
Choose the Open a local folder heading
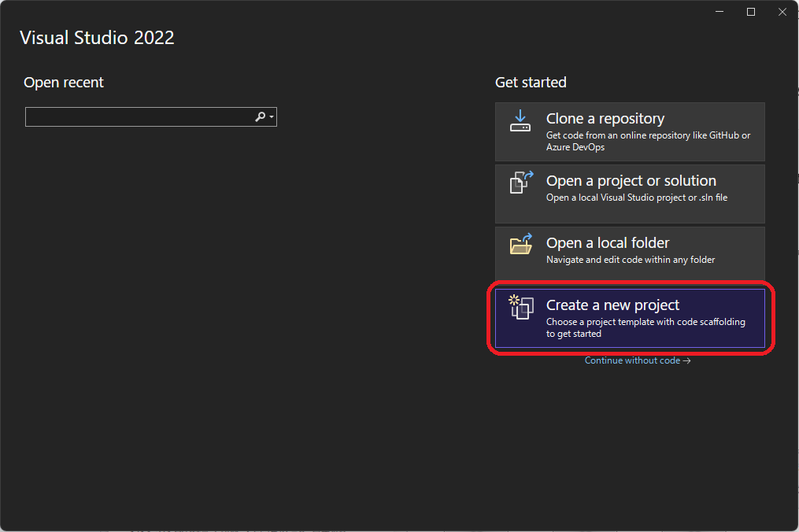coord(608,243)
